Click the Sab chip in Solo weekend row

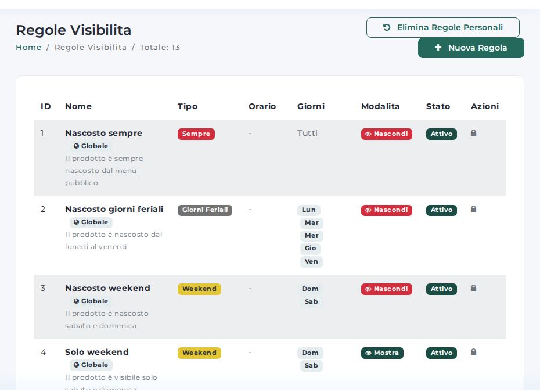tap(311, 366)
